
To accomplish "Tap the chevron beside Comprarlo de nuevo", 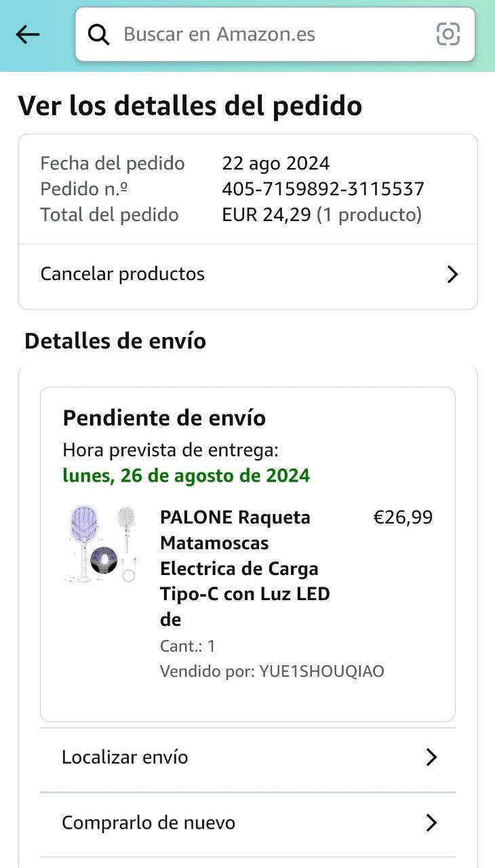I will [x=431, y=823].
